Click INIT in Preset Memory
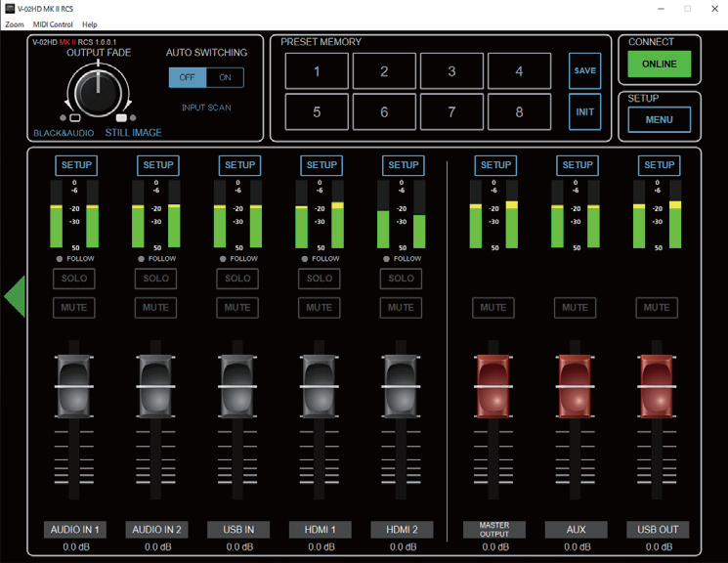 tap(585, 112)
